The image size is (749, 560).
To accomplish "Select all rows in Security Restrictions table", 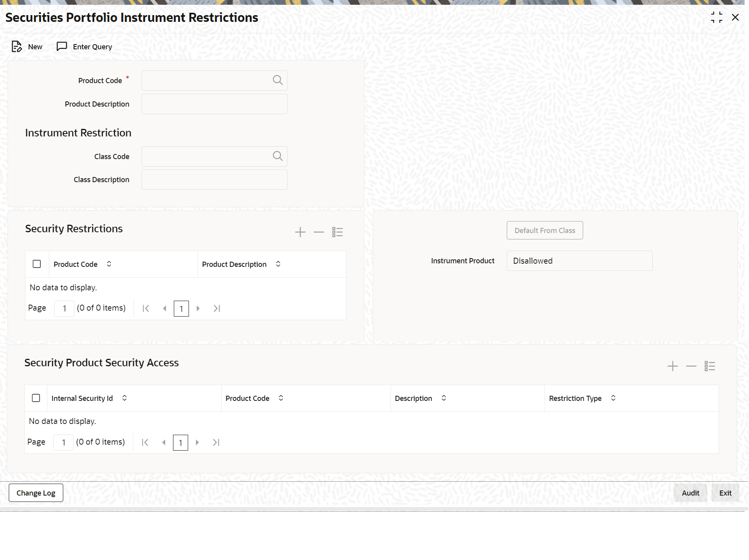I will (37, 264).
